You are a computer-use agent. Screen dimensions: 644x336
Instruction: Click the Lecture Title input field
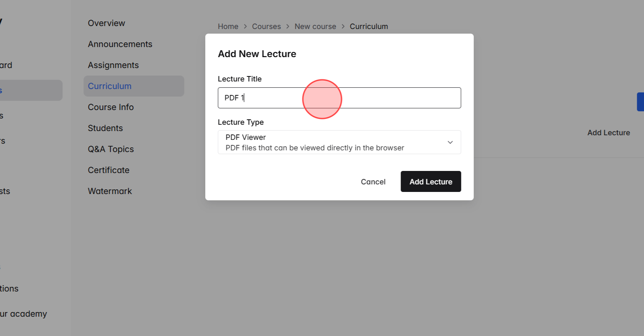(339, 97)
